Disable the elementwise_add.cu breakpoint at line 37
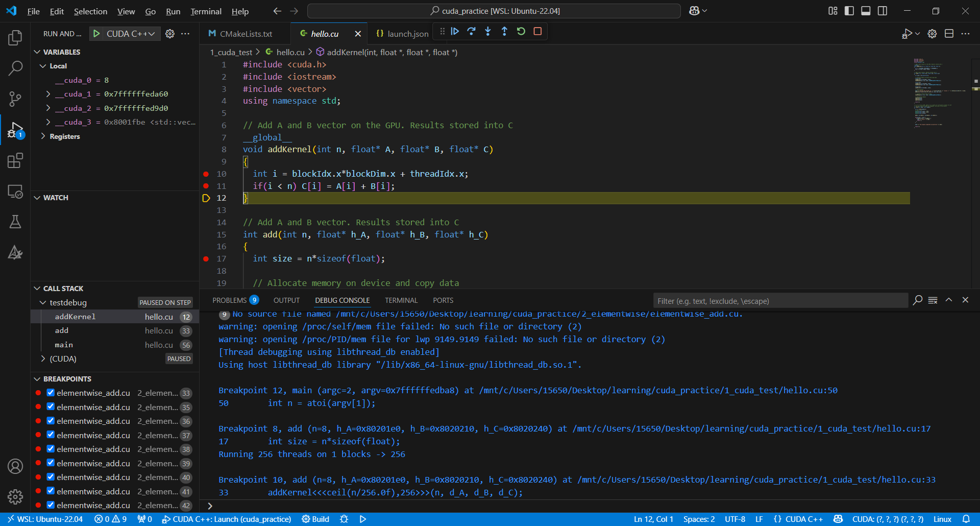The height and width of the screenshot is (526, 980). [x=51, y=435]
